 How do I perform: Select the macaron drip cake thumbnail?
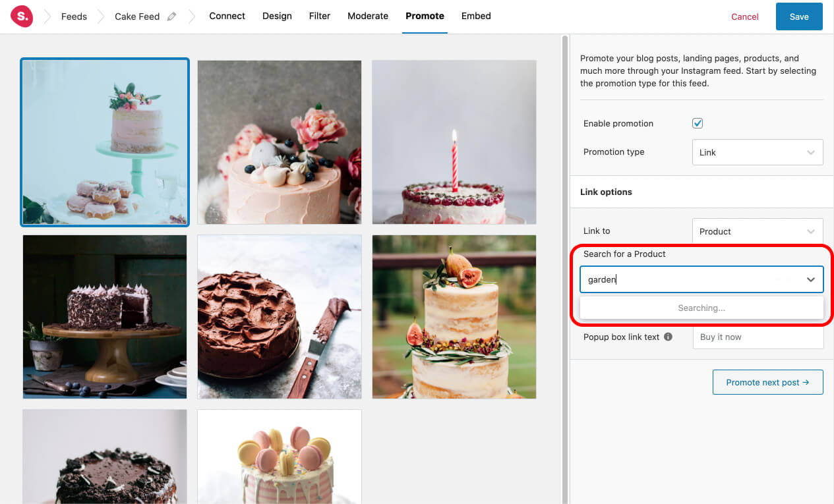coord(280,457)
